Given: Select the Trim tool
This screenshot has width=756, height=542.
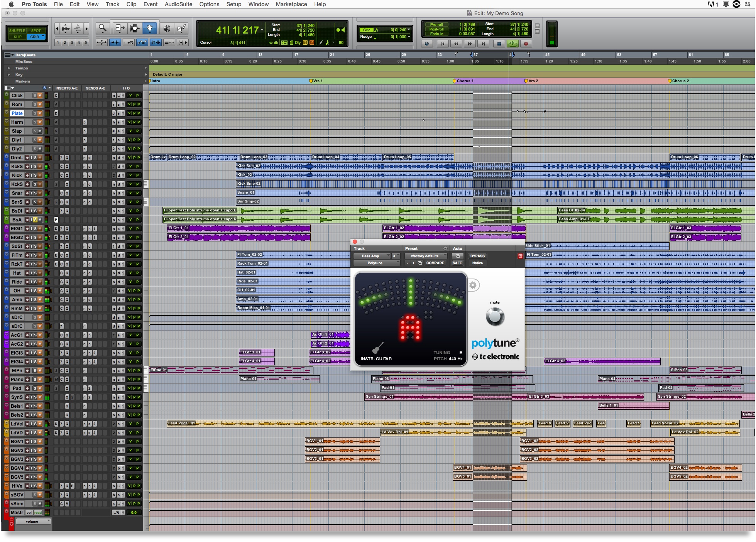Looking at the screenshot, I should point(120,28).
